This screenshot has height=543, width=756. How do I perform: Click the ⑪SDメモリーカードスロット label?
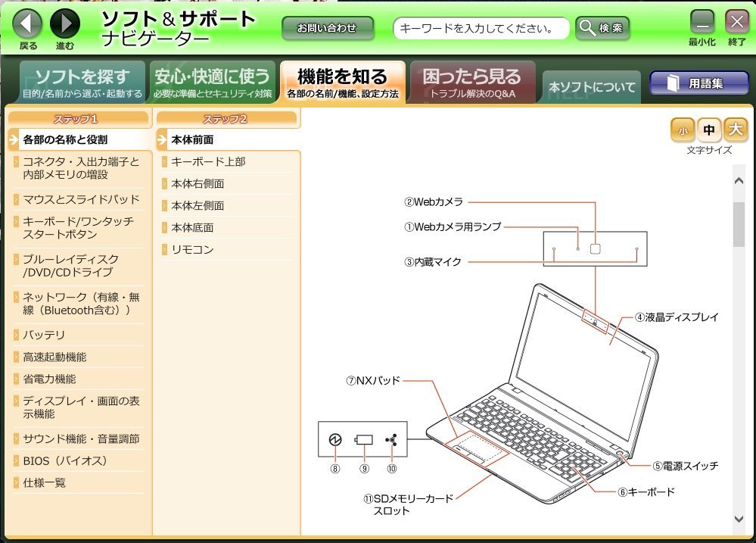pyautogui.click(x=408, y=505)
